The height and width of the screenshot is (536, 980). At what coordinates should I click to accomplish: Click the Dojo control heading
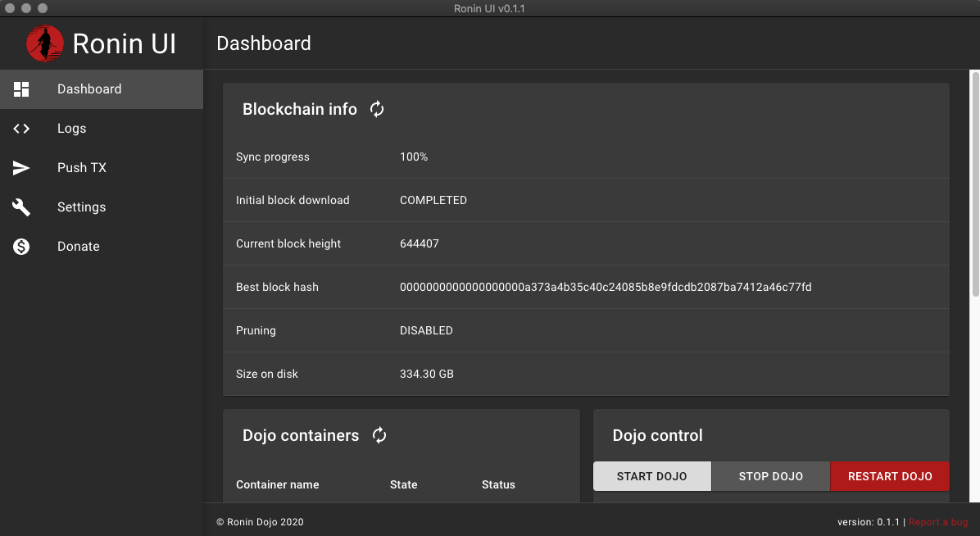pyautogui.click(x=657, y=435)
